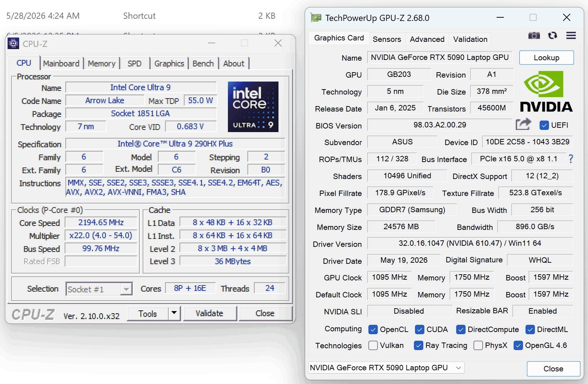
Task: Toggle the Ray Tracing checkbox
Action: (x=419, y=345)
